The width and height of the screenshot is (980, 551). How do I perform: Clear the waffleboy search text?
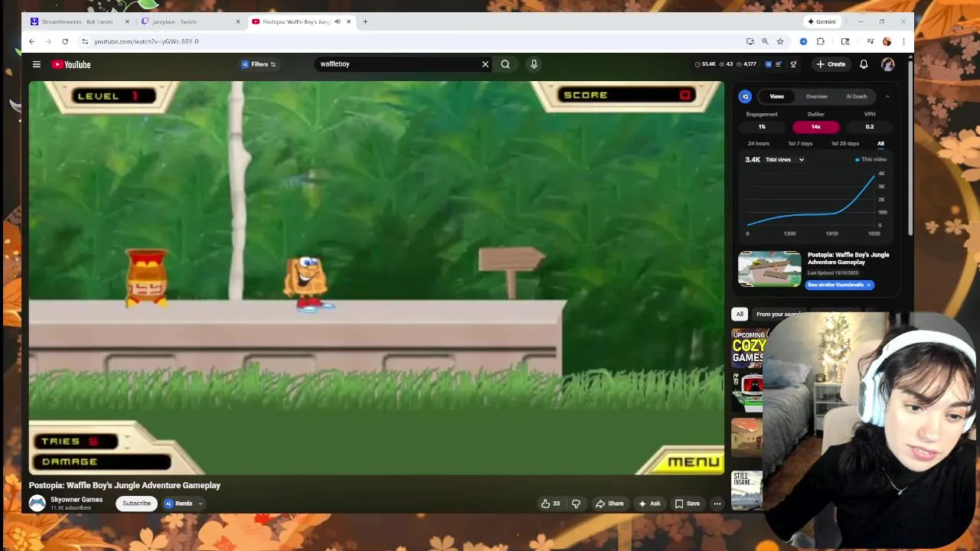pos(485,64)
